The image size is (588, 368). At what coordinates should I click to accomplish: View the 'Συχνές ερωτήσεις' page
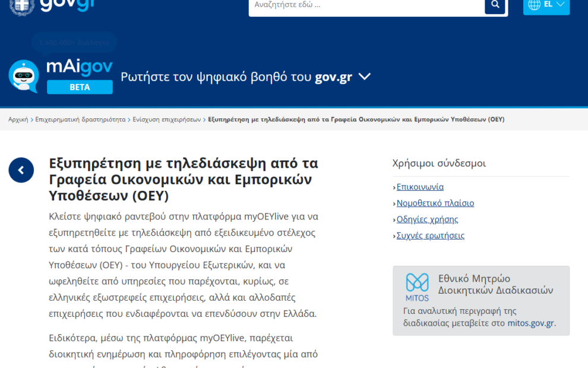click(x=428, y=235)
